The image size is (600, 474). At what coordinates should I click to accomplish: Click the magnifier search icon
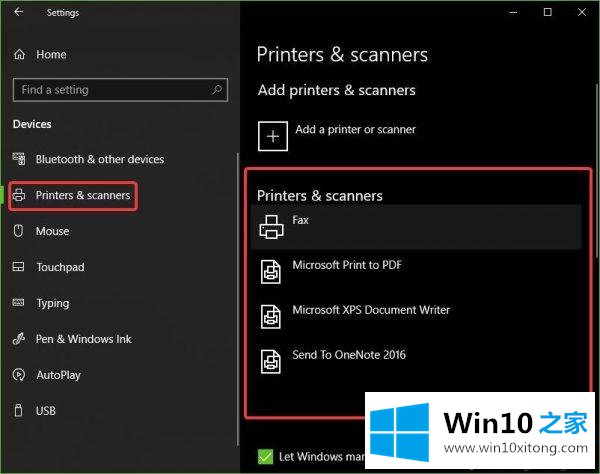pos(217,90)
